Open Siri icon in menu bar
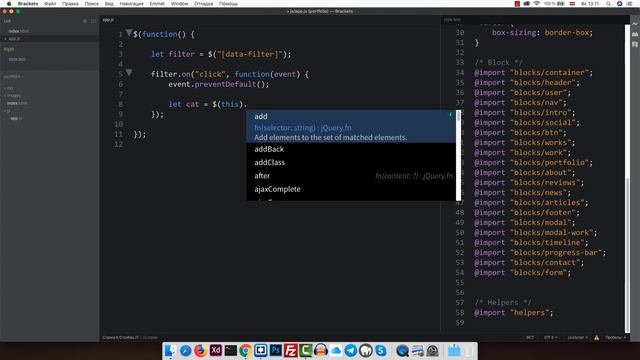Image resolution: width=640 pixels, height=360 pixels. click(620, 4)
